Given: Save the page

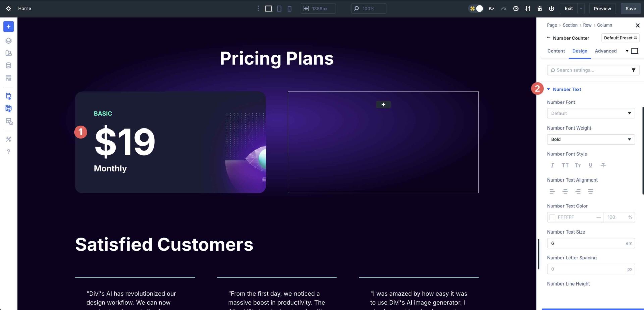Looking at the screenshot, I should 631,8.
